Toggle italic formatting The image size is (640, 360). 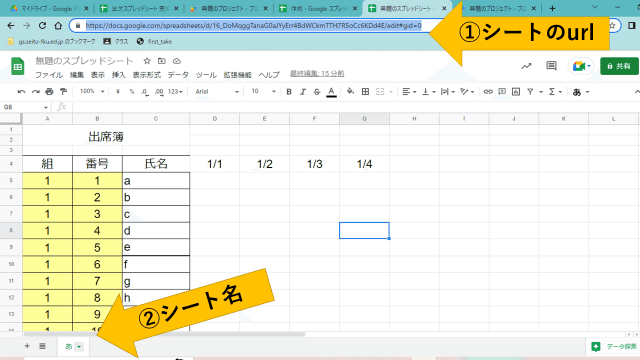click(302, 92)
